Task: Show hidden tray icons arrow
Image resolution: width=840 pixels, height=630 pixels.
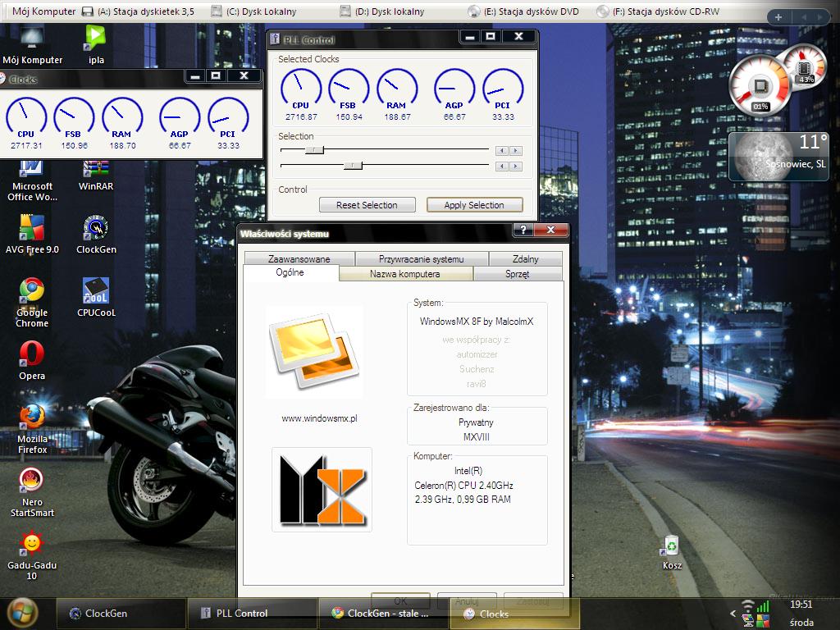Action: (733, 614)
